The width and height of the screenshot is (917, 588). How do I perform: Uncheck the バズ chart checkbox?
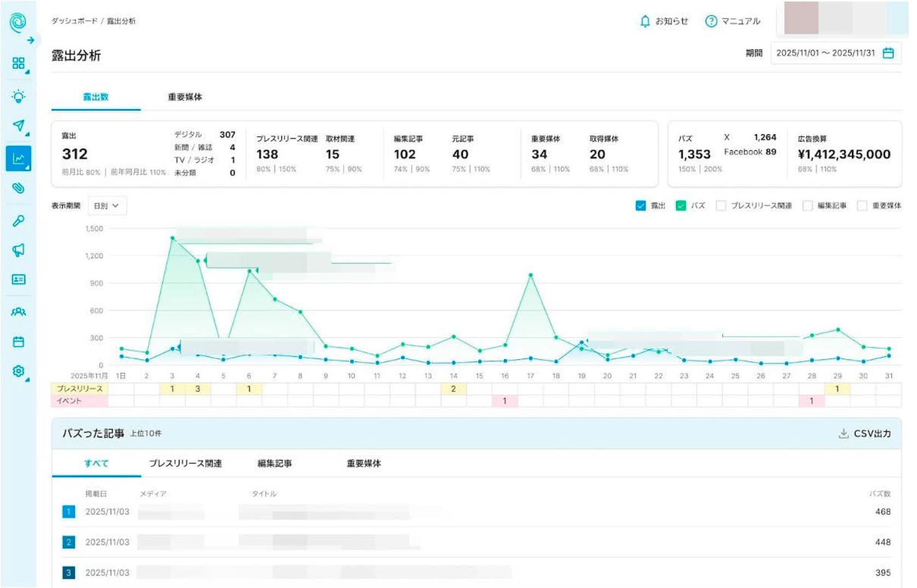click(x=680, y=206)
